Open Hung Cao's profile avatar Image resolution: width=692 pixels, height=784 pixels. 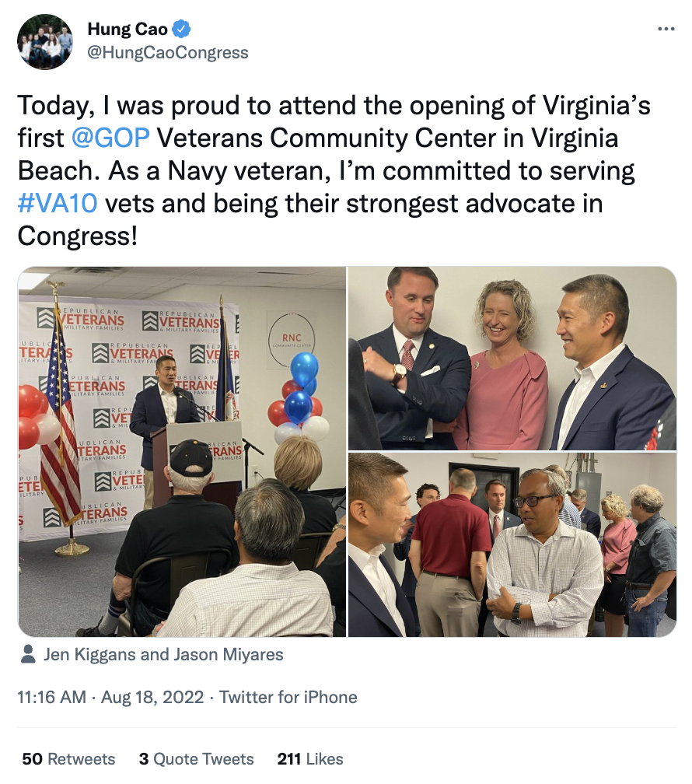tap(45, 41)
